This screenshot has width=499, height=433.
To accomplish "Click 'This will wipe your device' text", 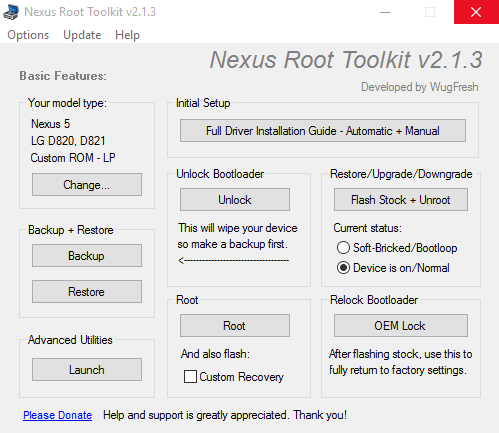I will pos(238,228).
